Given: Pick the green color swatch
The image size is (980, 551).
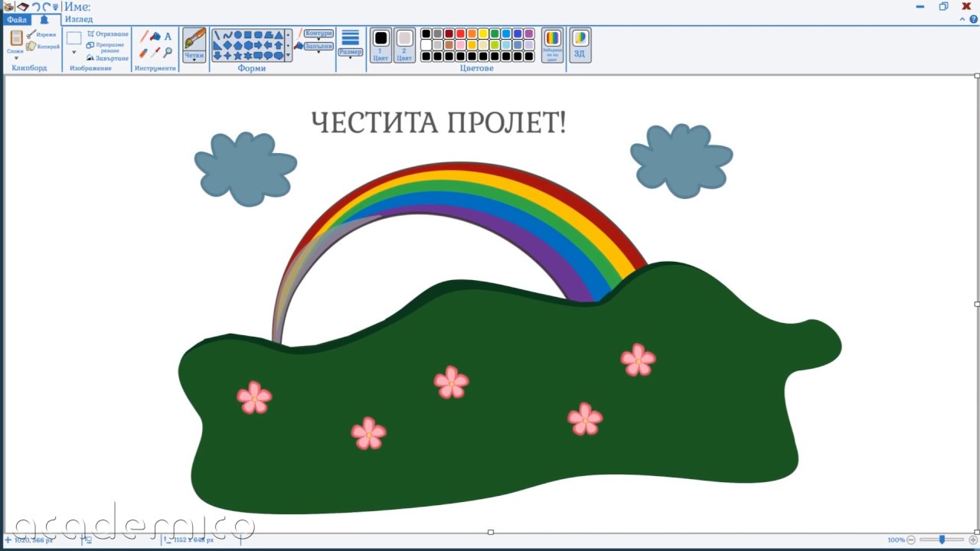Looking at the screenshot, I should pos(495,34).
